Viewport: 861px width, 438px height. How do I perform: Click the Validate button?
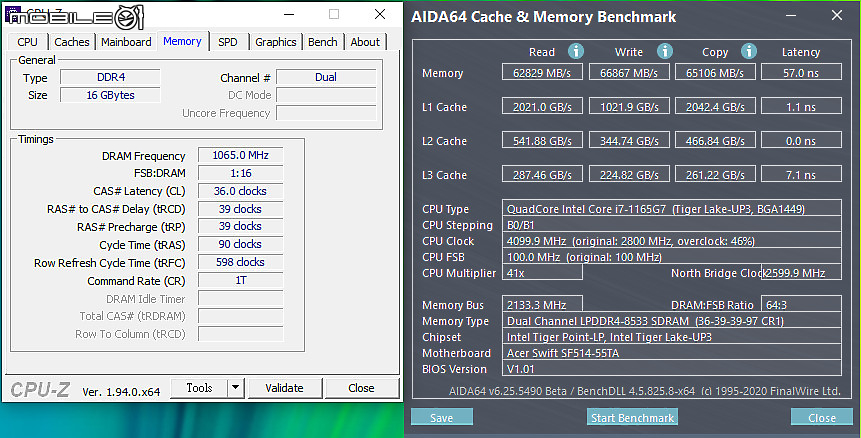click(284, 388)
